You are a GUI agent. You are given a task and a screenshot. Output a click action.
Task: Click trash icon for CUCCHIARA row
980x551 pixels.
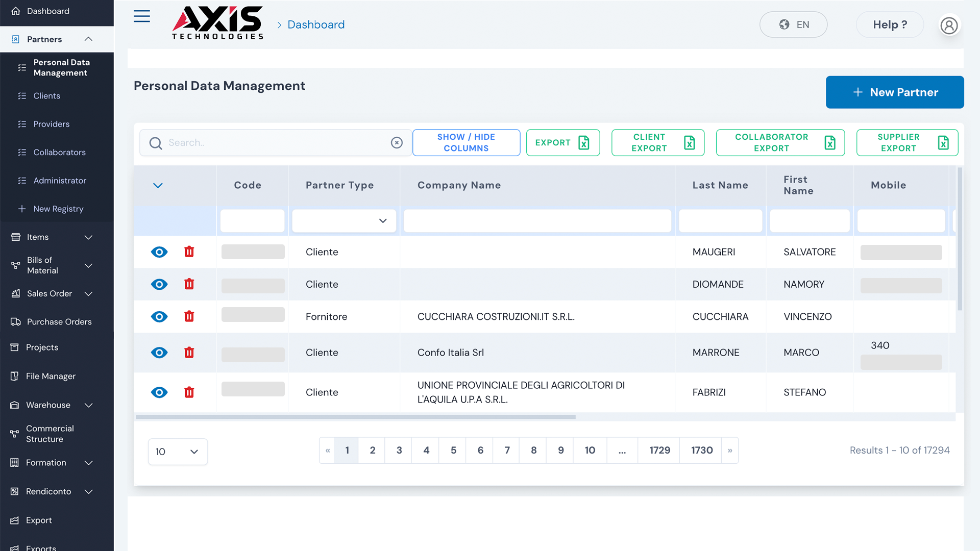[189, 316]
